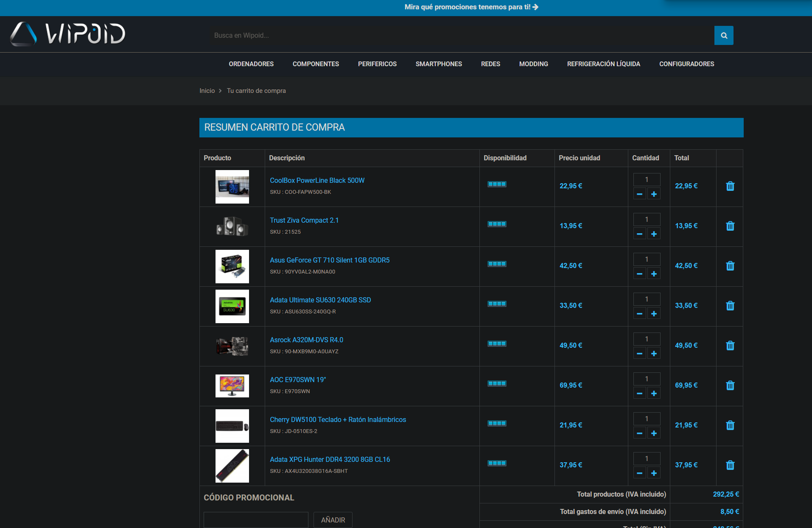Focus the promotional code input field
Screen dimensions: 812x528
pyautogui.click(x=256, y=520)
